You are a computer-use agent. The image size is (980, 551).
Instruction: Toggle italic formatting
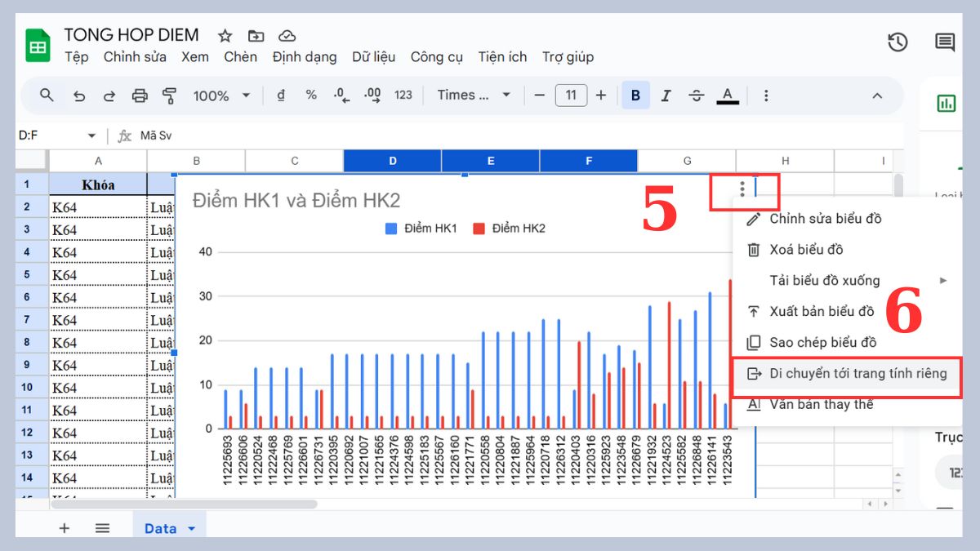pos(666,96)
